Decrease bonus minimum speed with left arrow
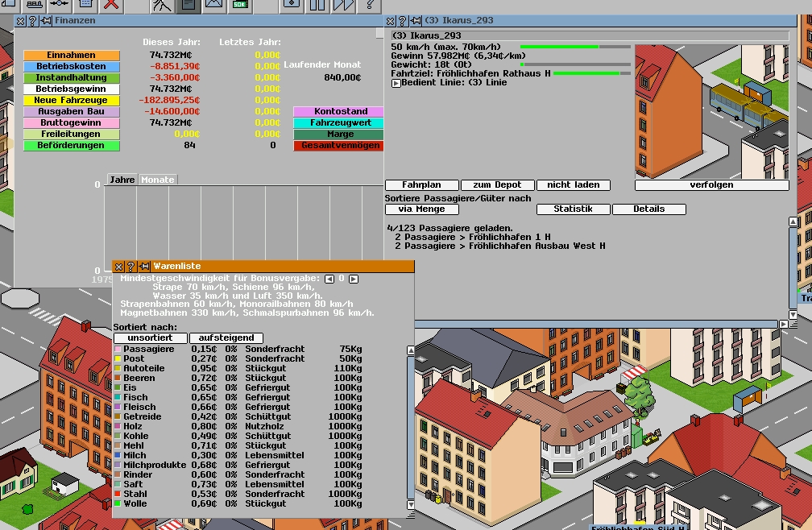Image resolution: width=812 pixels, height=530 pixels. (329, 279)
